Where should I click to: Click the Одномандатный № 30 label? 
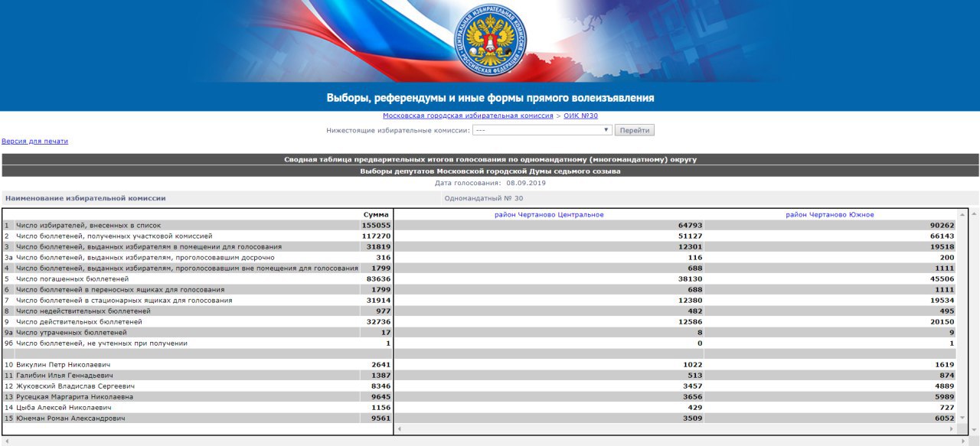tap(484, 198)
